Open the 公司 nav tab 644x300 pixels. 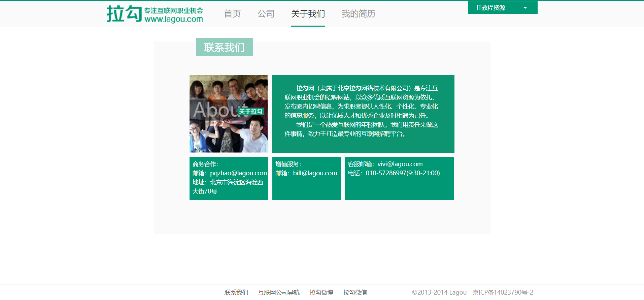(266, 13)
